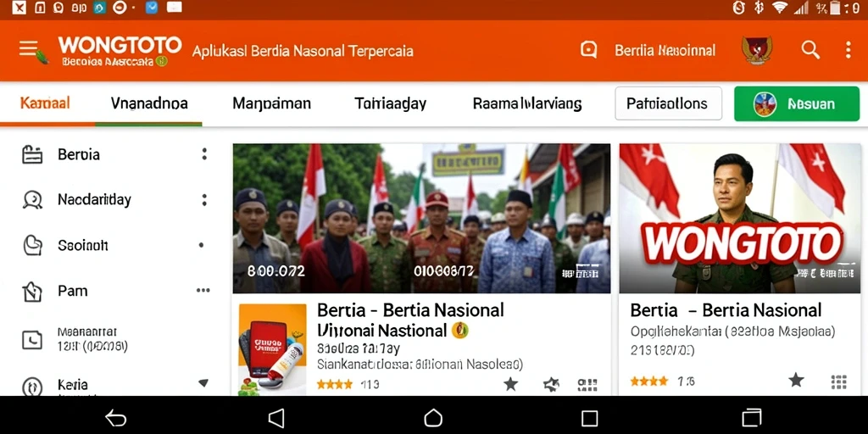Tap the red phone app thumbnail
Screen dimensions: 868x434
point(272,349)
